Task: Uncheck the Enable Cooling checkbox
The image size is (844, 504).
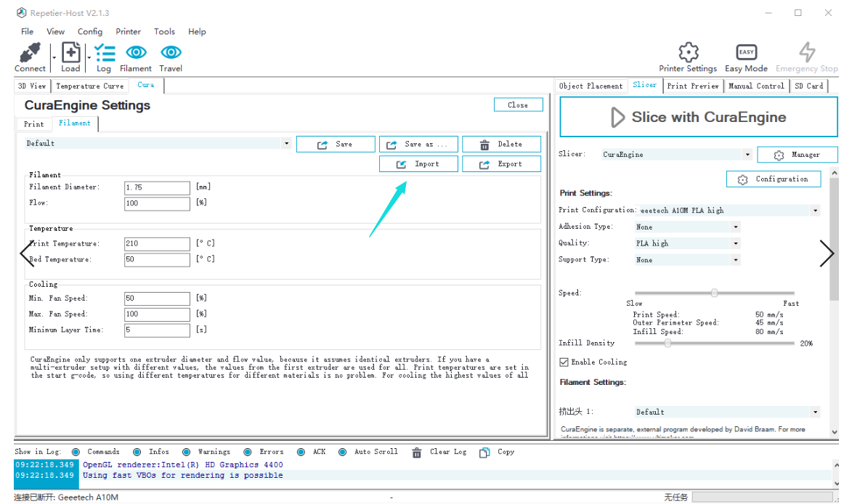Action: click(x=564, y=362)
